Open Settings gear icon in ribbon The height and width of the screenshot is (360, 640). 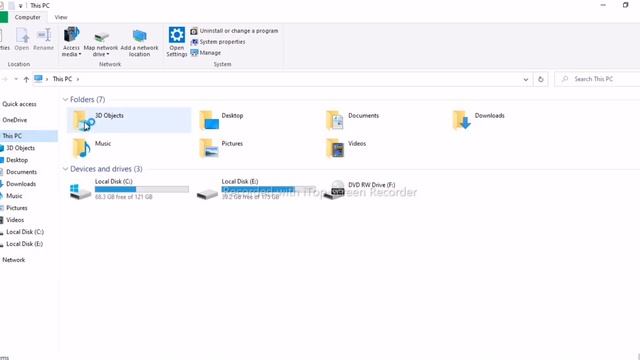177,35
